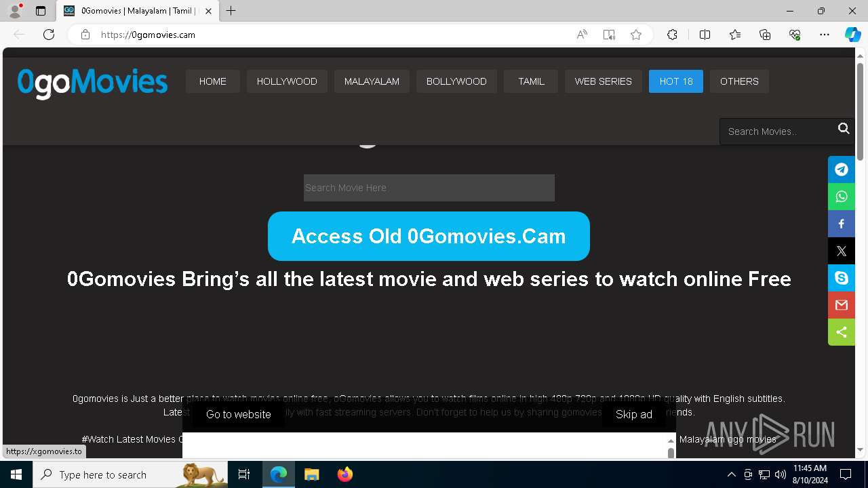Click page vertical scrollbar thumb
The image size is (868, 488).
[861, 112]
